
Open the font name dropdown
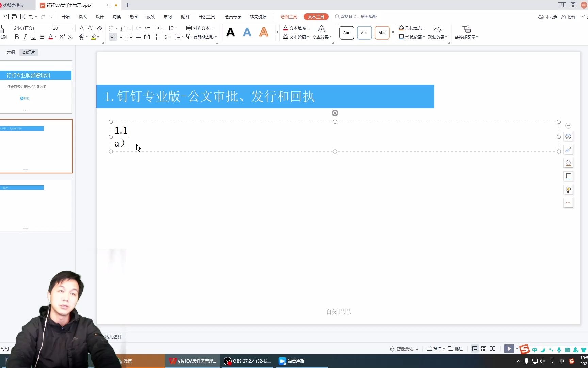(50, 28)
